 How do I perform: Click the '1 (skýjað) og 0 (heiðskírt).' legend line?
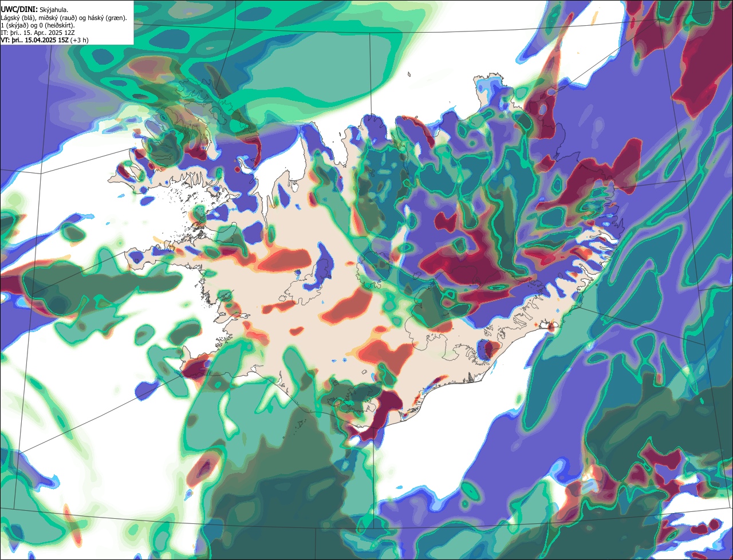37,25
